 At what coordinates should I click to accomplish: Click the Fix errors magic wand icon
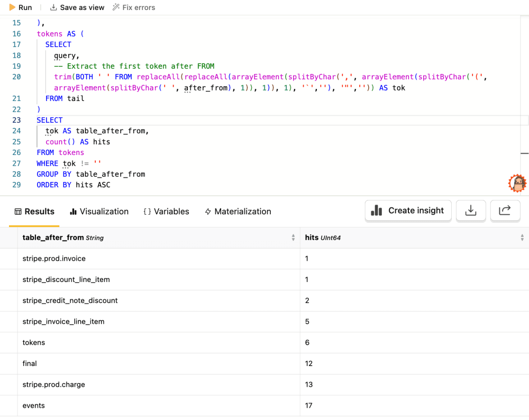point(116,7)
